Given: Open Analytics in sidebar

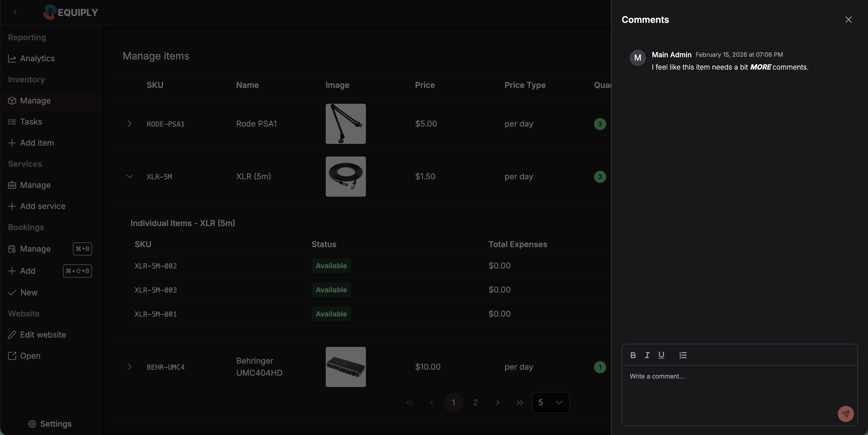Looking at the screenshot, I should (x=37, y=59).
